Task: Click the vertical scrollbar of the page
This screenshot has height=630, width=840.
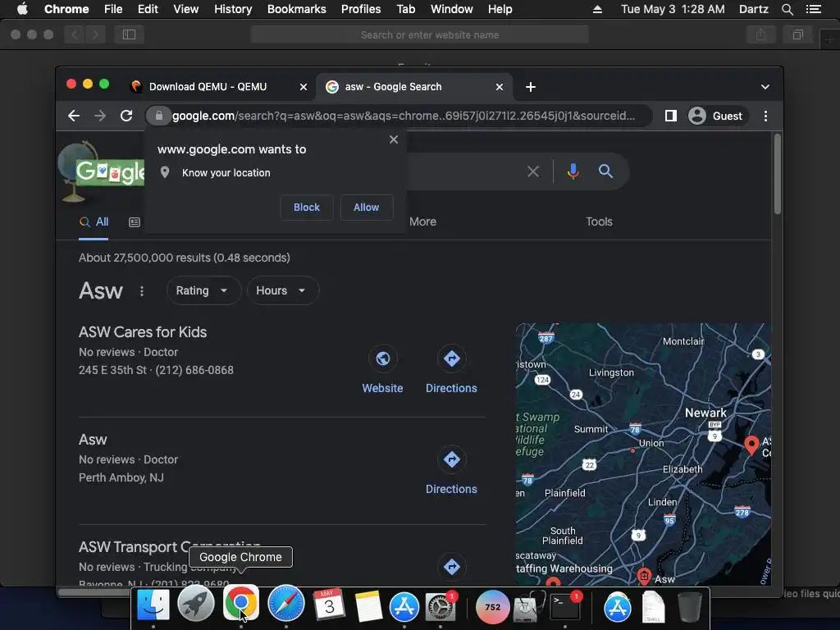Action: [778, 174]
